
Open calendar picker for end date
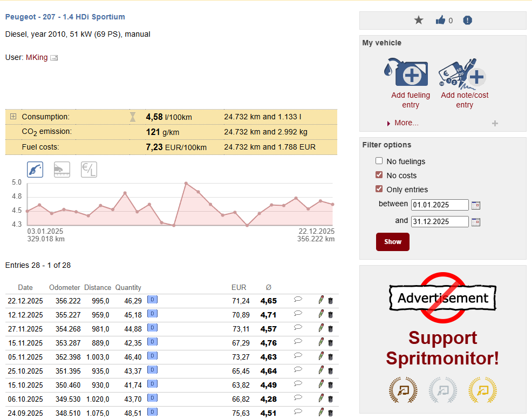476,222
